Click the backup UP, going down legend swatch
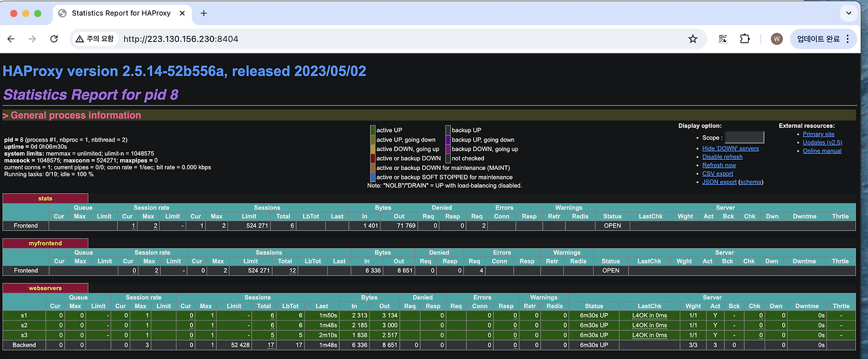Image resolution: width=868 pixels, height=359 pixels. (448, 140)
